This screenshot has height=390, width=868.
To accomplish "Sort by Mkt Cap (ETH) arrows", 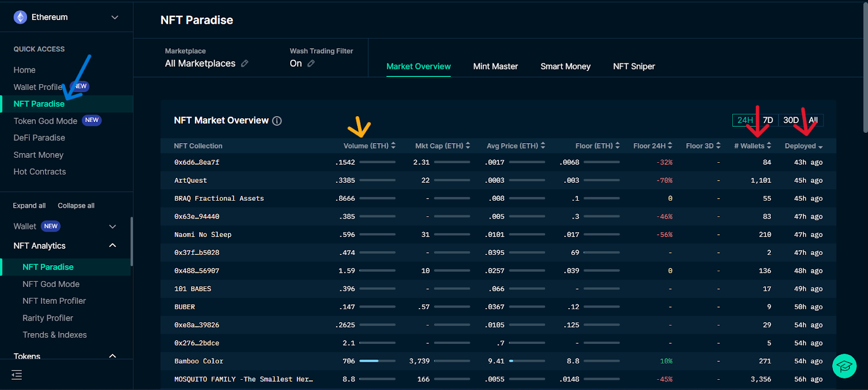I will point(468,145).
